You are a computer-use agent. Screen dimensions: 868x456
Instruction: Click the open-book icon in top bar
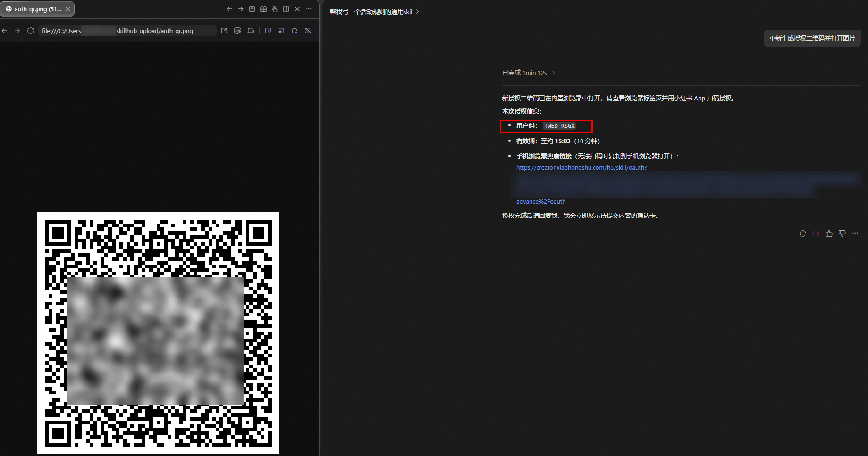pos(263,9)
